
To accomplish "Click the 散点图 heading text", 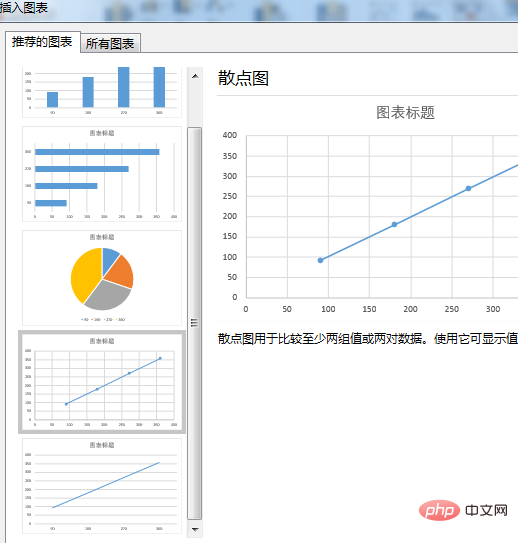I will (x=243, y=78).
